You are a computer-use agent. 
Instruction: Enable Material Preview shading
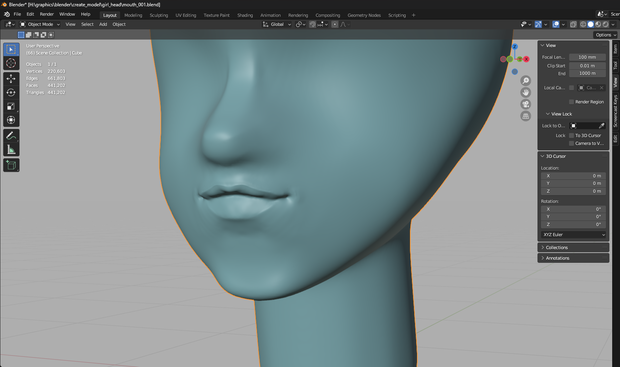[x=598, y=25]
